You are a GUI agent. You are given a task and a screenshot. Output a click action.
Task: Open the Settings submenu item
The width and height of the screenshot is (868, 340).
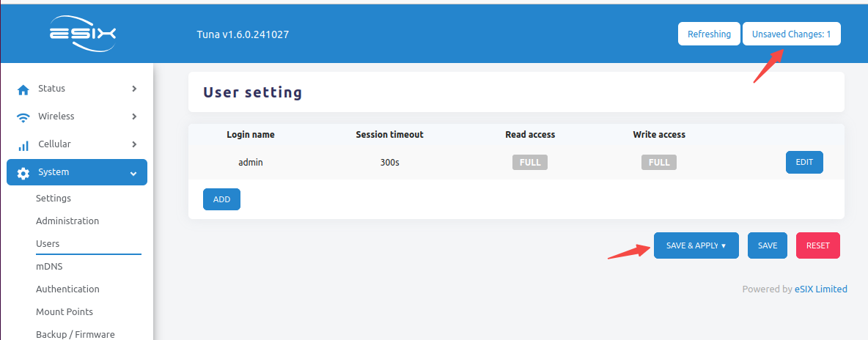[x=54, y=199]
